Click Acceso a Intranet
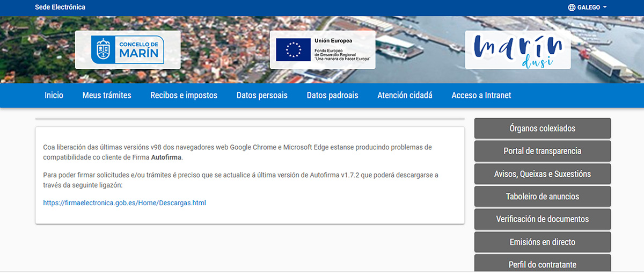The height and width of the screenshot is (274, 644). pyautogui.click(x=481, y=95)
